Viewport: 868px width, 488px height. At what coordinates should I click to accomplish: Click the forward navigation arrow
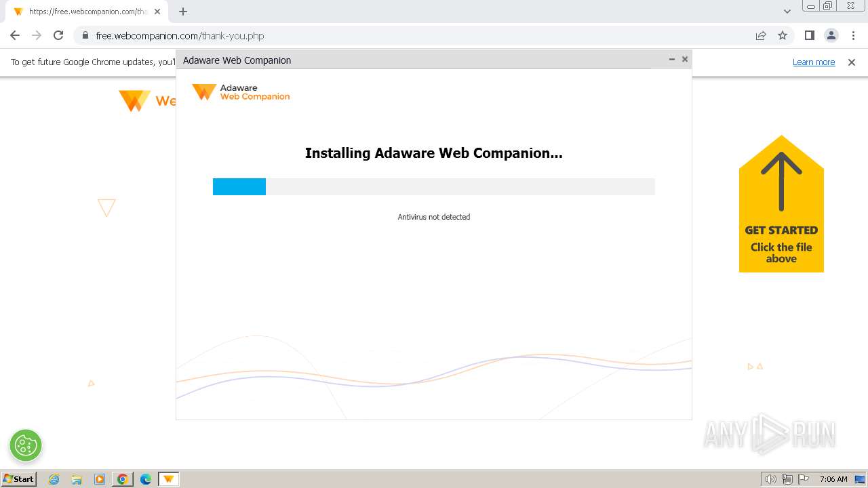click(37, 35)
